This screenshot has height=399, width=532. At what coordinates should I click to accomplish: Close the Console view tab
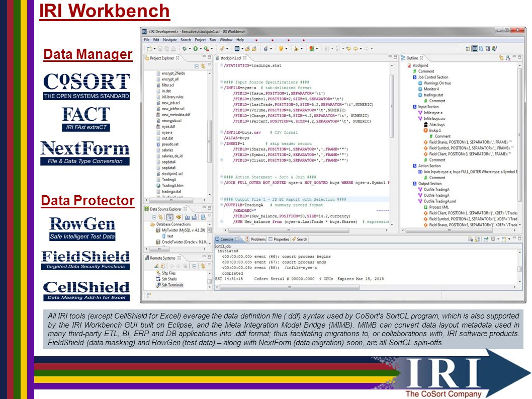(237, 240)
